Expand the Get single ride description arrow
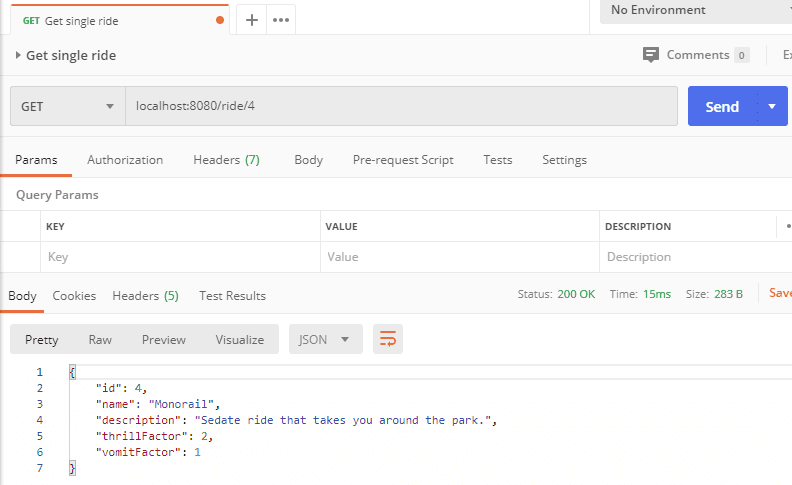The image size is (792, 485). 18,56
